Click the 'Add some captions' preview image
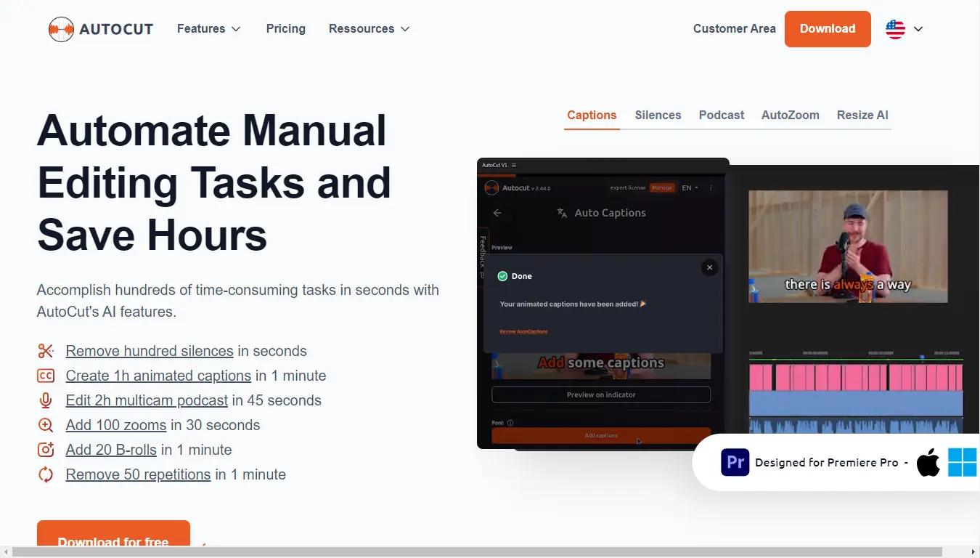Image resolution: width=980 pixels, height=558 pixels. [x=601, y=365]
